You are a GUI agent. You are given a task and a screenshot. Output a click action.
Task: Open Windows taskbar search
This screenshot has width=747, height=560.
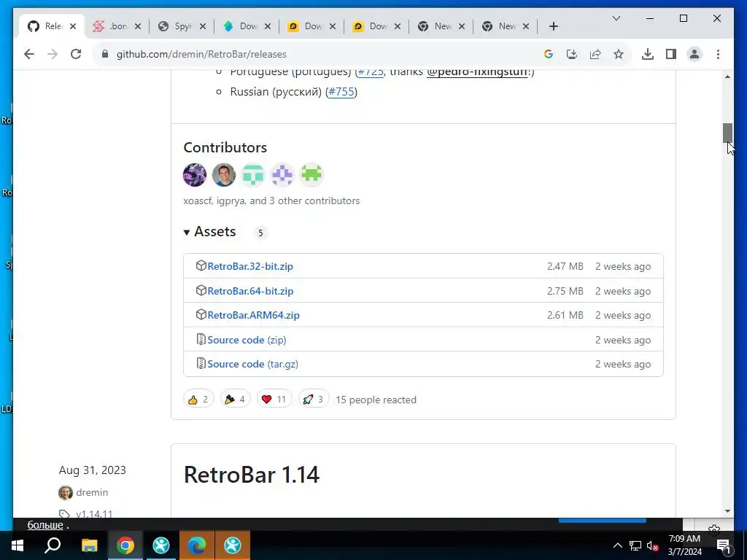[x=53, y=545]
